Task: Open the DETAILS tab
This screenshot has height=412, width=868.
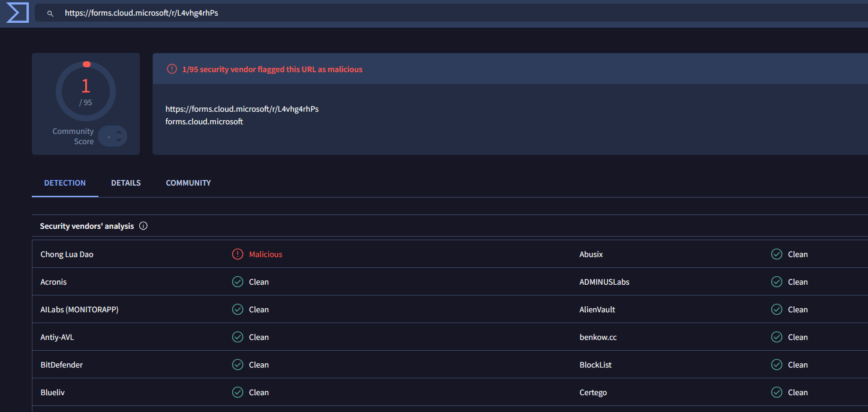Action: (x=126, y=183)
